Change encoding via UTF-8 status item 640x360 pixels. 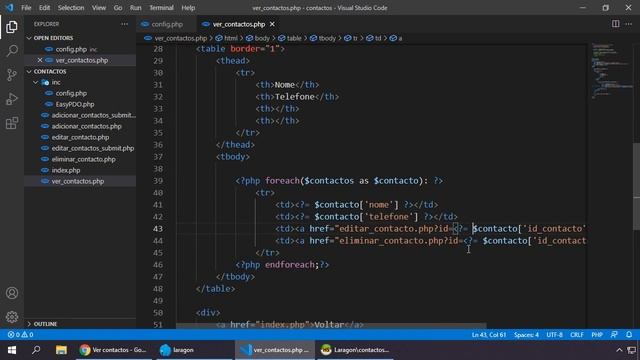click(554, 335)
